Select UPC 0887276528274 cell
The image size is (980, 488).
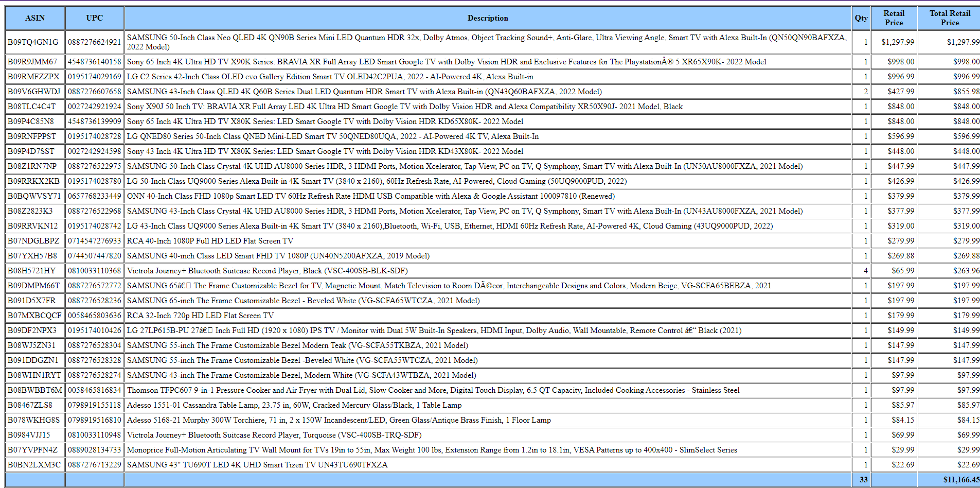click(x=95, y=375)
